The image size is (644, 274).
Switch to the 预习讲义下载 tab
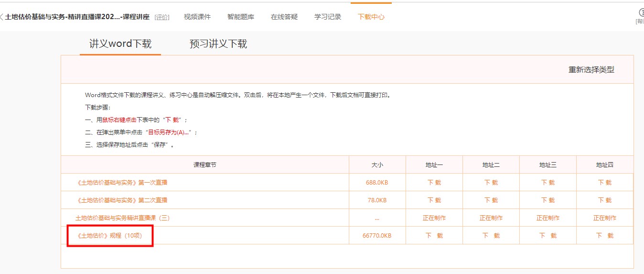pos(218,44)
